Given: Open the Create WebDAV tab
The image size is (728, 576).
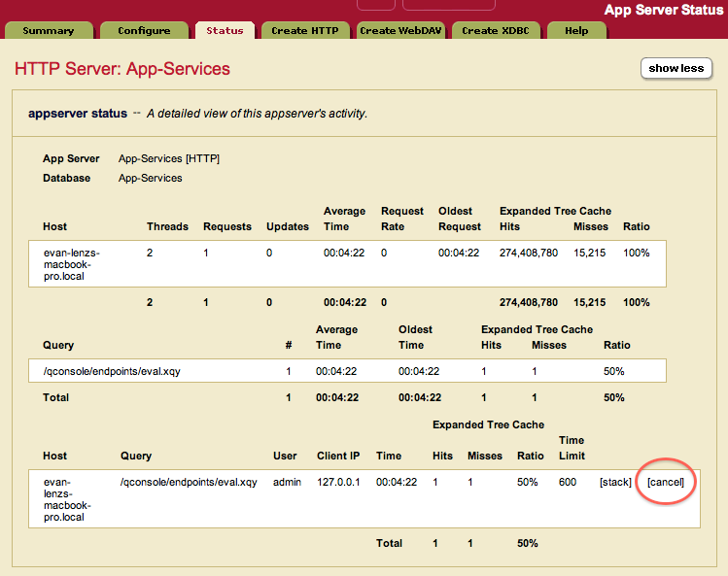Looking at the screenshot, I should [400, 31].
